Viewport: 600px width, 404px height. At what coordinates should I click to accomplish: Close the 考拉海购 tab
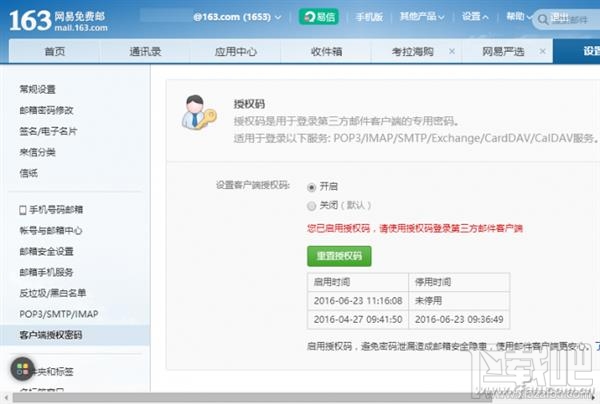(x=452, y=51)
